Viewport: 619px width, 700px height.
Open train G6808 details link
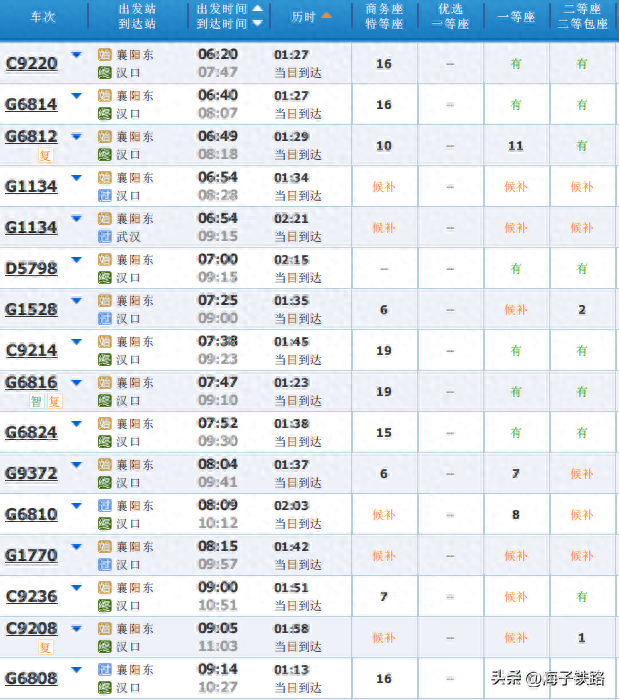[31, 679]
